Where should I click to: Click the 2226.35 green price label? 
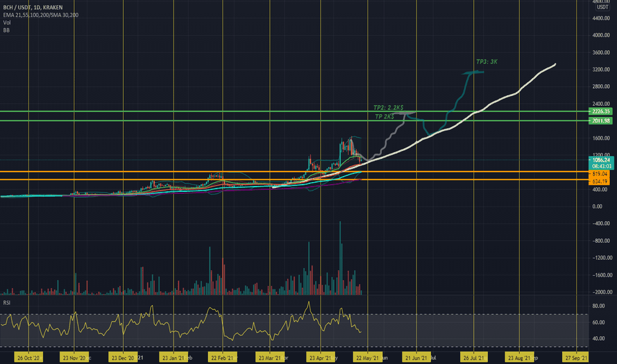point(600,111)
